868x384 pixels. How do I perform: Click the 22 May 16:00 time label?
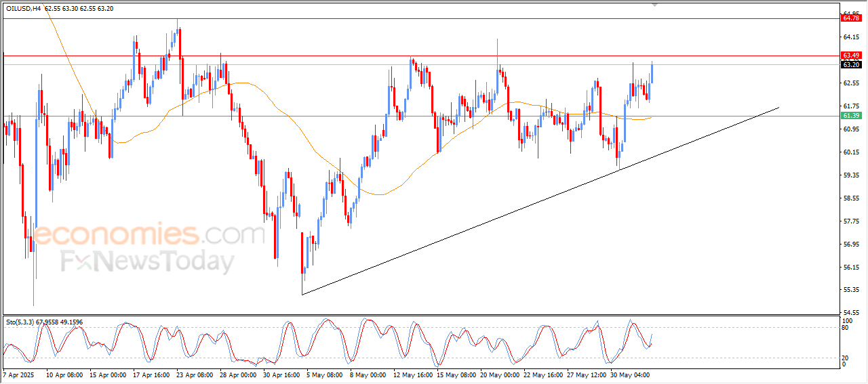coord(543,374)
